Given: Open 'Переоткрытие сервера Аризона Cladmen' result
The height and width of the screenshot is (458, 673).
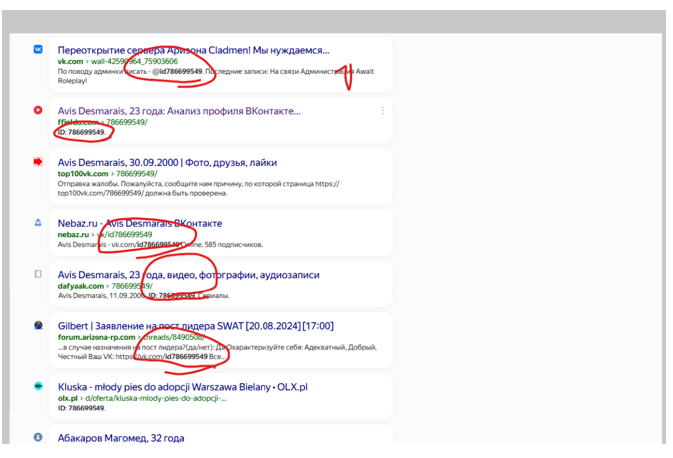Looking at the screenshot, I should [194, 50].
